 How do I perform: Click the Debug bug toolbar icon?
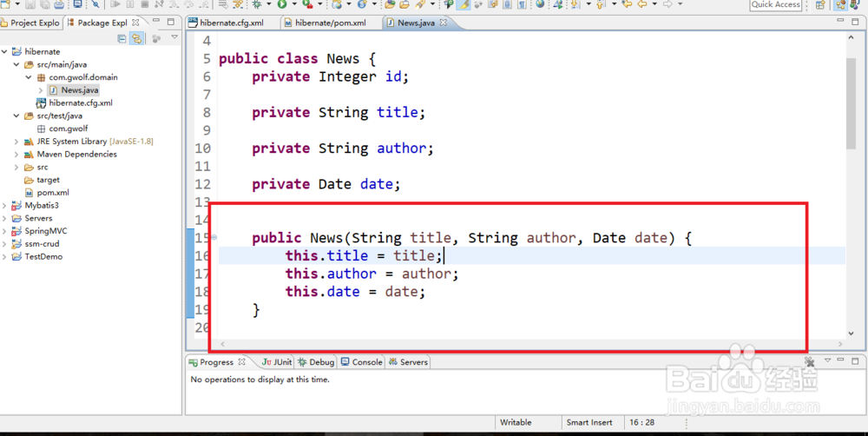pos(257,4)
